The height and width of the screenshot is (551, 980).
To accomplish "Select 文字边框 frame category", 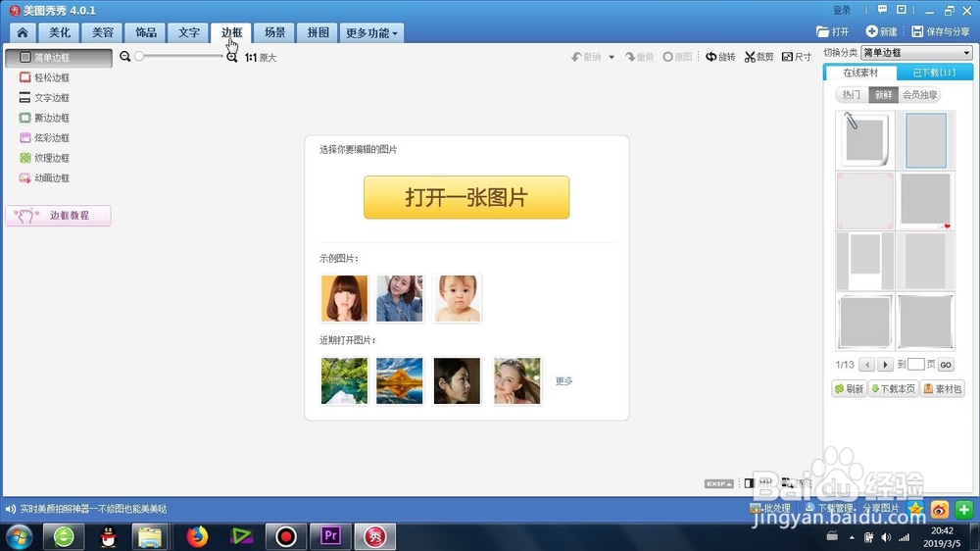I will point(44,98).
